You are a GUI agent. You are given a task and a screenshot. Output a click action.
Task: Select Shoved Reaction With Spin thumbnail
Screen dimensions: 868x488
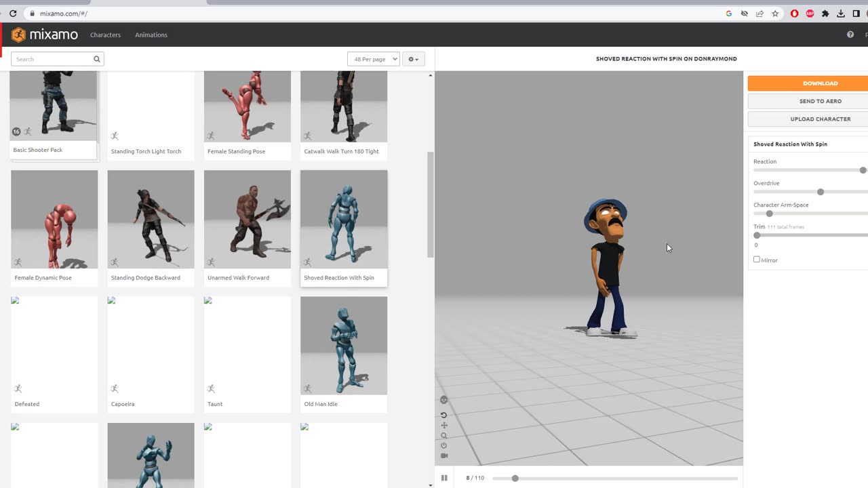(344, 219)
